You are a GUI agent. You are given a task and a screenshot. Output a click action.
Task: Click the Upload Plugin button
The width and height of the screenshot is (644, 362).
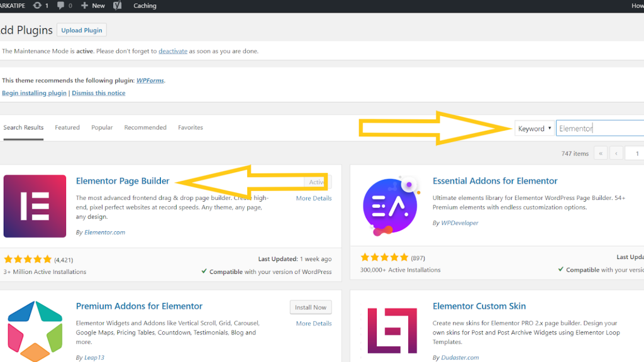point(82,30)
